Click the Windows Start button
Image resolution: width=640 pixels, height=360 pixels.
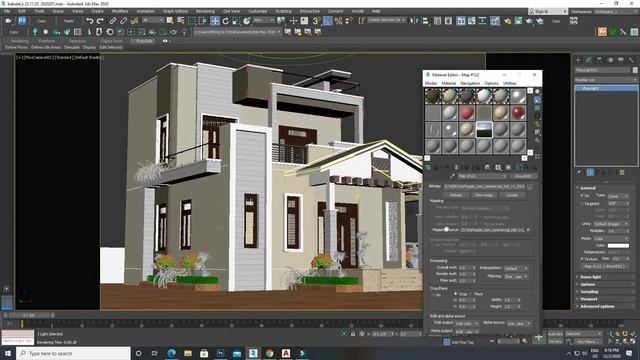(7, 353)
